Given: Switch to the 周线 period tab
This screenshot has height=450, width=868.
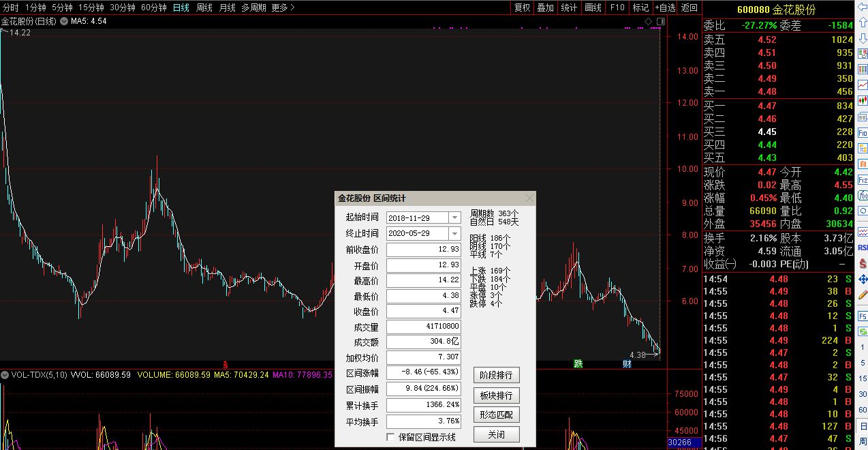Looking at the screenshot, I should [204, 7].
